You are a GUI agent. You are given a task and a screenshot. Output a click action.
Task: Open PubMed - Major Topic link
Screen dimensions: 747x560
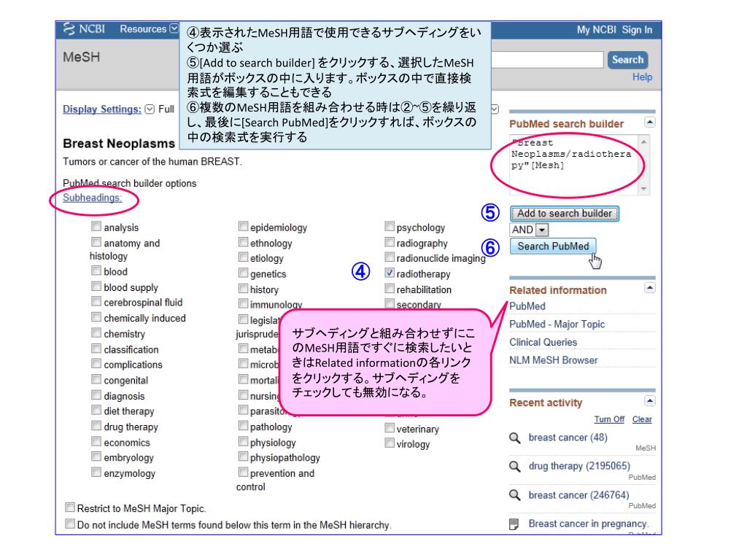click(557, 324)
